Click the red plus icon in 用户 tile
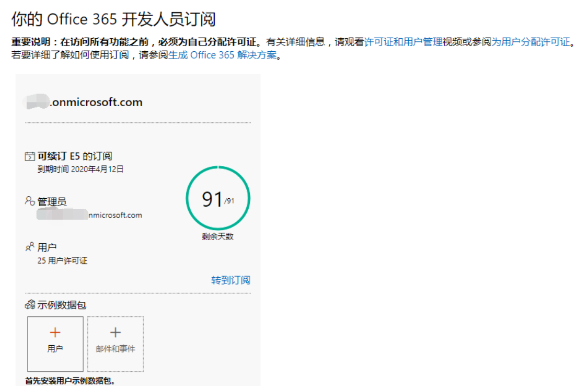Screen dimensions: 588x386 click(x=55, y=333)
